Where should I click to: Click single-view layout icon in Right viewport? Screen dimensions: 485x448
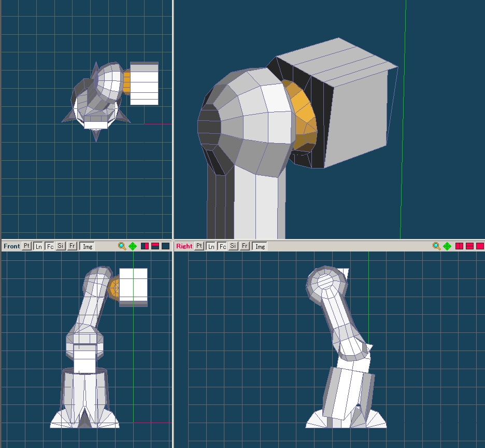pyautogui.click(x=479, y=246)
